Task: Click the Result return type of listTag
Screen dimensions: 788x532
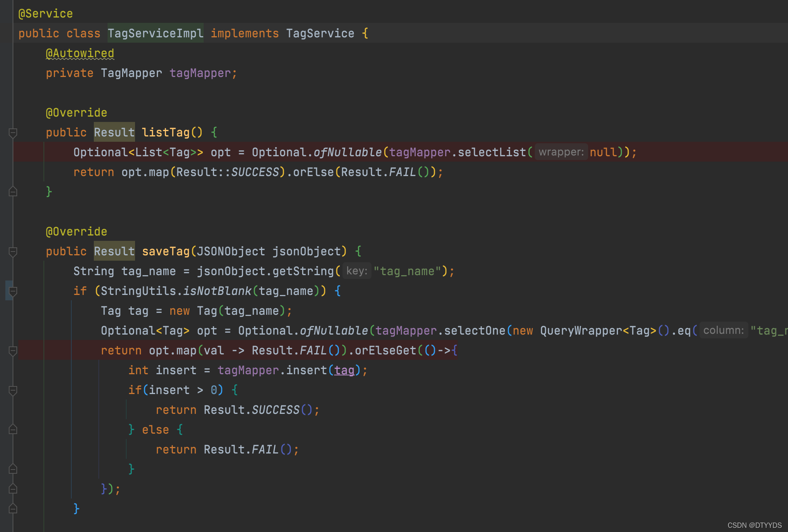Action: (114, 133)
